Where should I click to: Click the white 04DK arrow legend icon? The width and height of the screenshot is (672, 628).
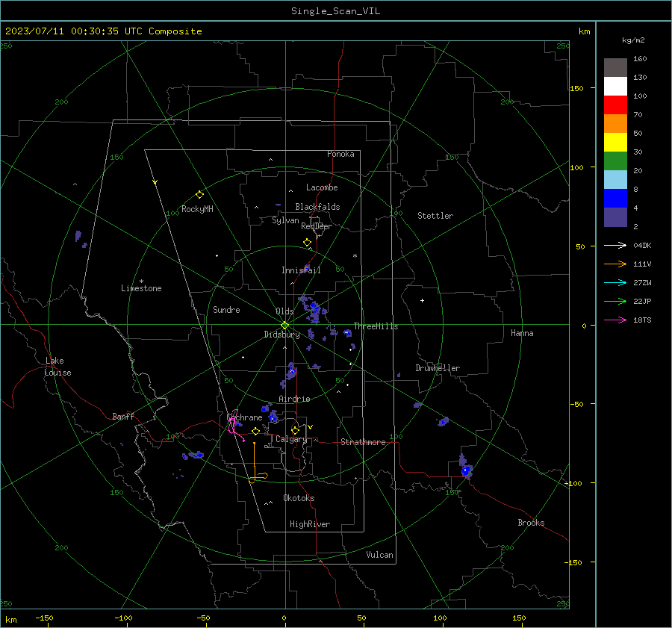tap(615, 245)
